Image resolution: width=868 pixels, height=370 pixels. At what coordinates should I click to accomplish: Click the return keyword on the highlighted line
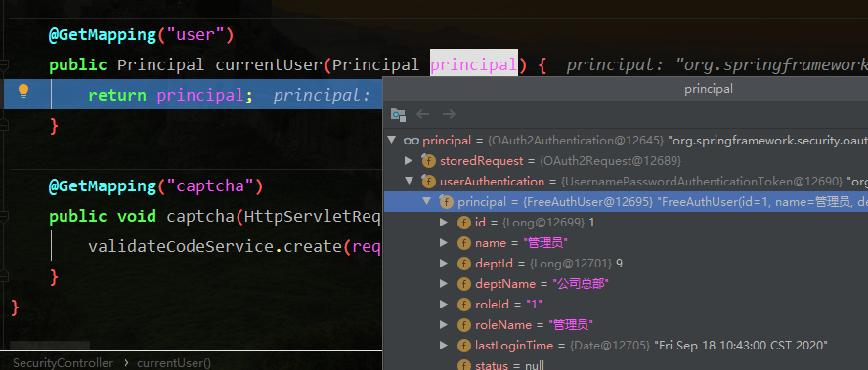tap(117, 95)
